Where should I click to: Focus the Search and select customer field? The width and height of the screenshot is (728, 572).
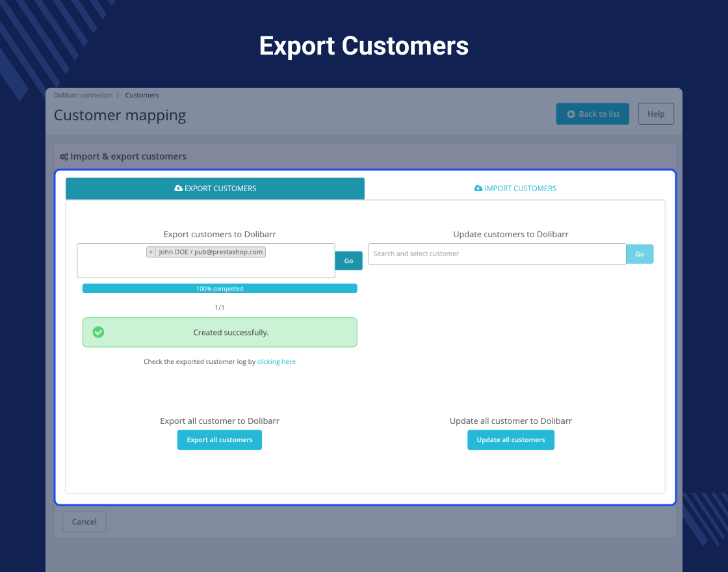coord(497,254)
